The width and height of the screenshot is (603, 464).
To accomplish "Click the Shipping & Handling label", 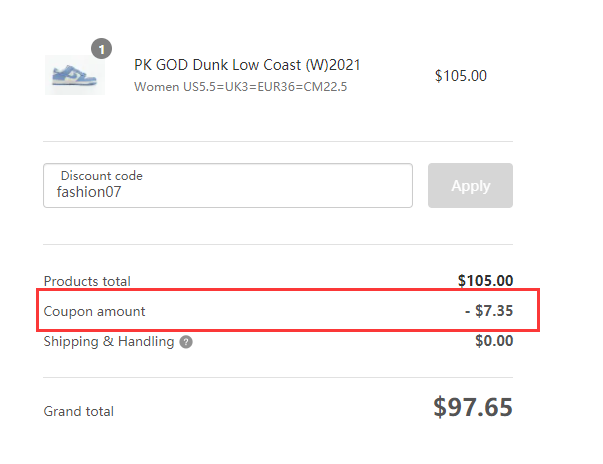I will [109, 341].
